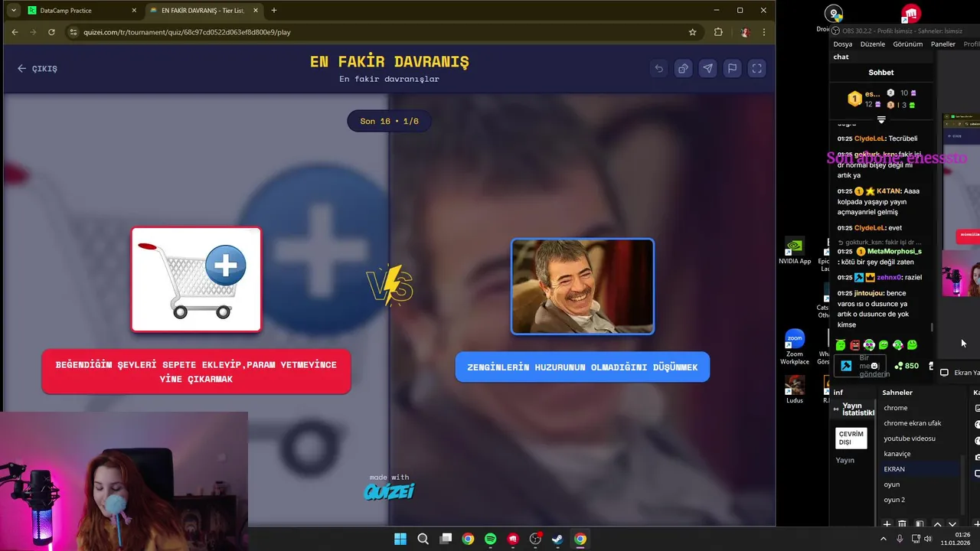
Task: Move scene down with the chevron
Action: 952,524
